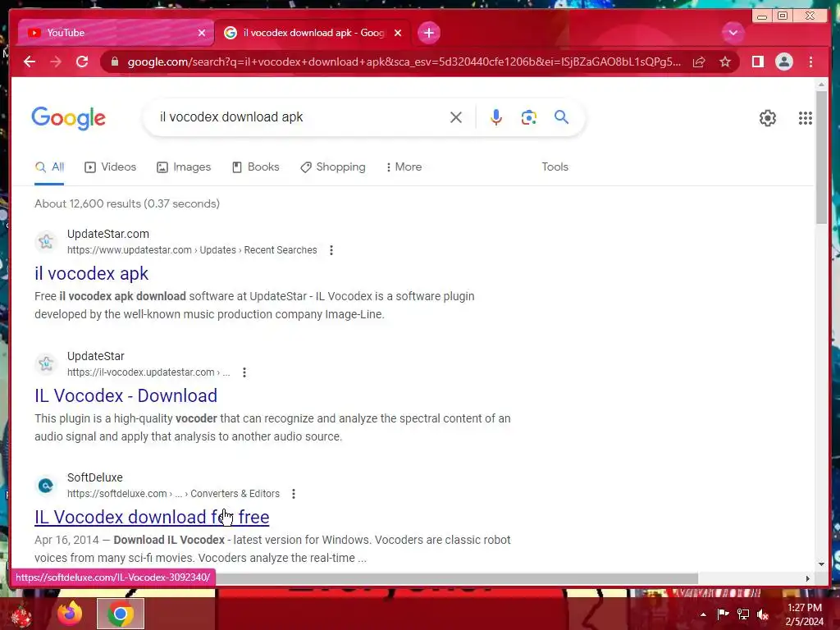Image resolution: width=840 pixels, height=630 pixels.
Task: Switch to Shopping results
Action: click(333, 167)
